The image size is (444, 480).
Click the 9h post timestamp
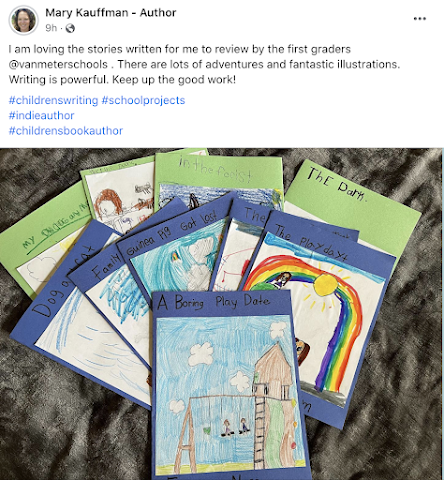(x=51, y=28)
